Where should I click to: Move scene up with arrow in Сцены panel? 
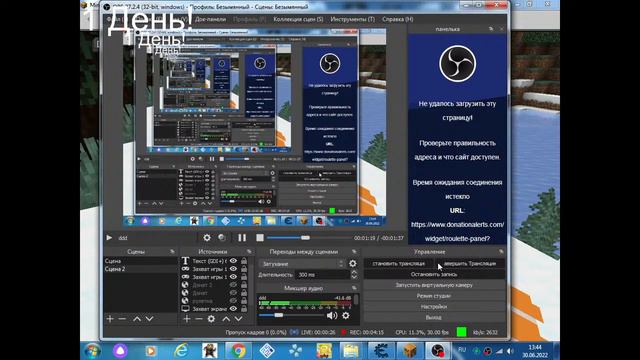137,319
